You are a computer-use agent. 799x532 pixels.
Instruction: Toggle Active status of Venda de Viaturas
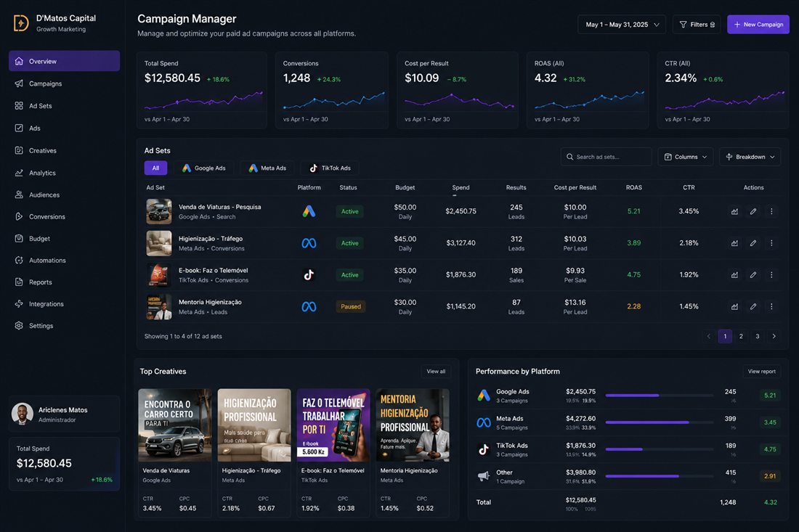tap(349, 211)
